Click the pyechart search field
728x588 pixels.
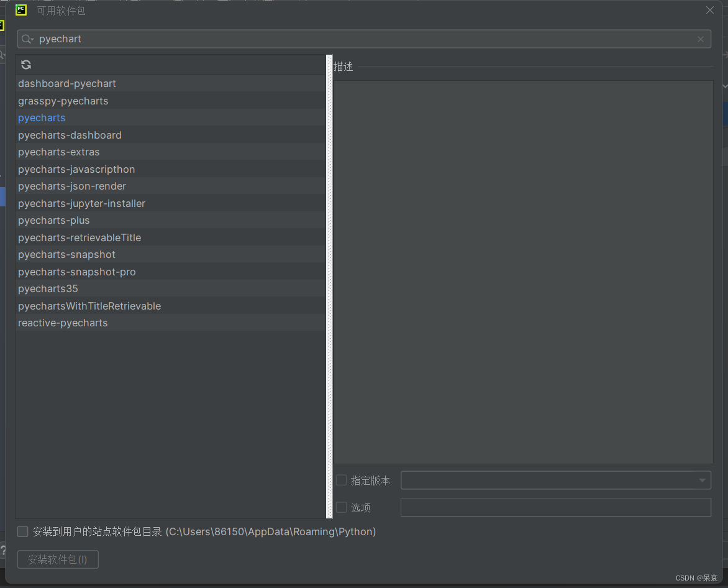coord(364,39)
